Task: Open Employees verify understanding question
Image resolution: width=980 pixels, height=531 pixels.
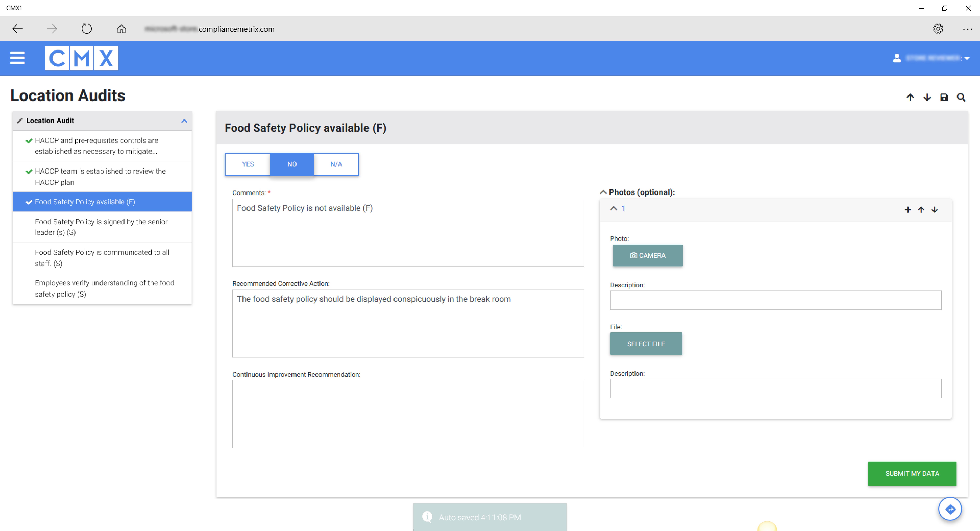Action: point(102,289)
